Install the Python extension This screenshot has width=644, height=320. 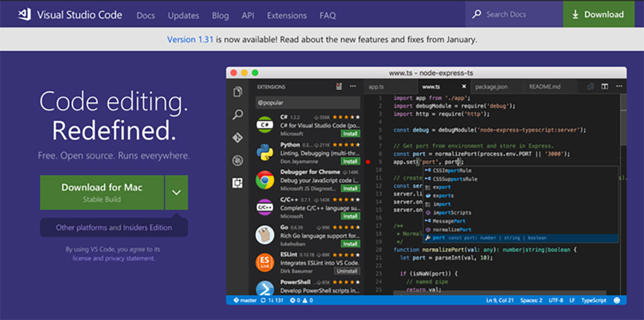350,161
